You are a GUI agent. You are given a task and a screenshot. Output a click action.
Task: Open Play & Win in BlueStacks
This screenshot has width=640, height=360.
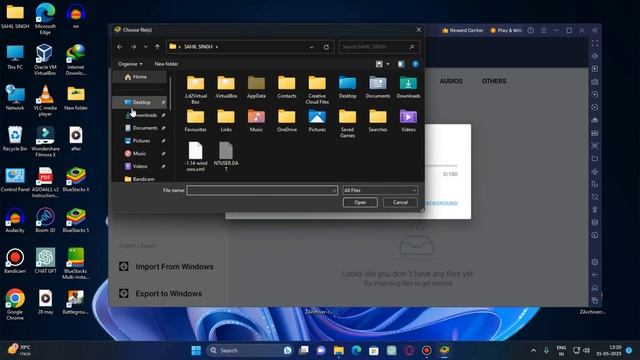pyautogui.click(x=506, y=30)
